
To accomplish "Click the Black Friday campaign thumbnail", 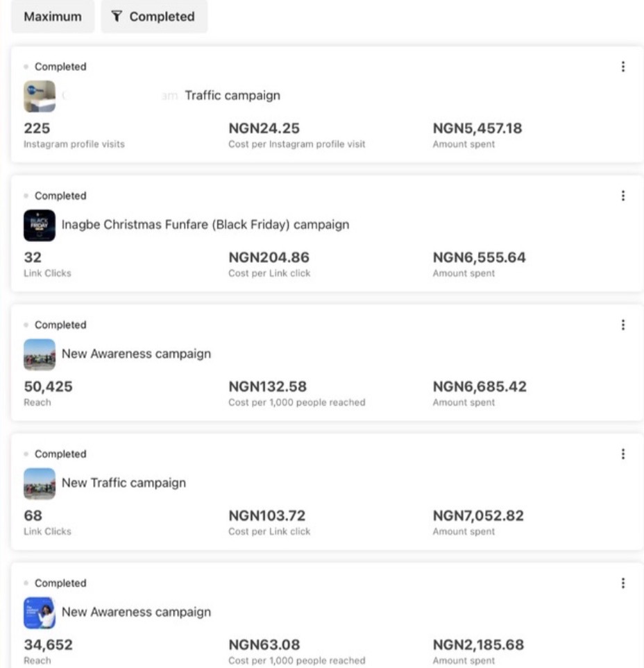I will pos(40,225).
